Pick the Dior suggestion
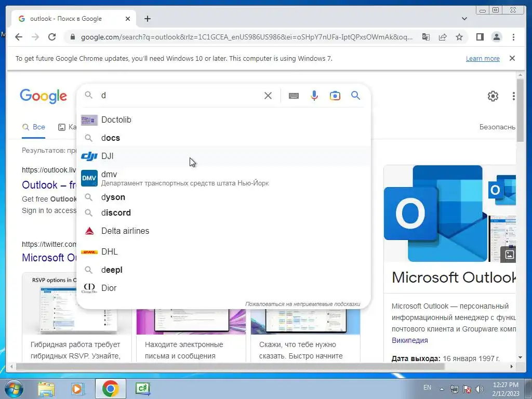532x399 pixels. (223, 288)
